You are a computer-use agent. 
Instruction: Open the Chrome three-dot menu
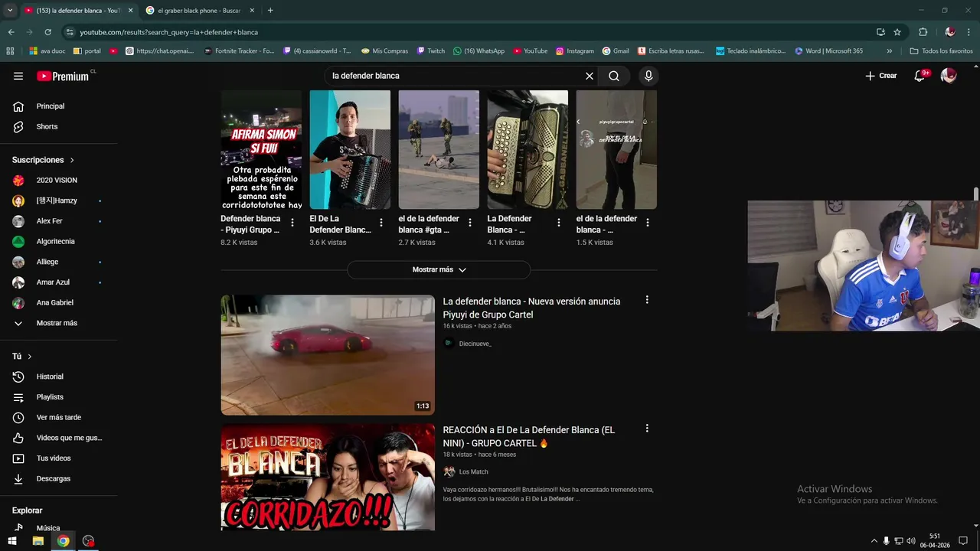(x=969, y=32)
